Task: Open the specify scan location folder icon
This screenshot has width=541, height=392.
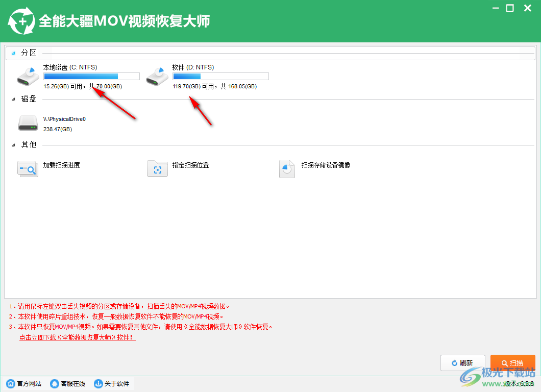Action: tap(157, 169)
